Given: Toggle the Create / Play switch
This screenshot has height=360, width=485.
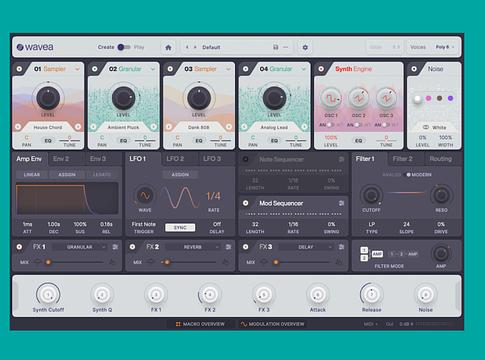Looking at the screenshot, I should pyautogui.click(x=124, y=47).
